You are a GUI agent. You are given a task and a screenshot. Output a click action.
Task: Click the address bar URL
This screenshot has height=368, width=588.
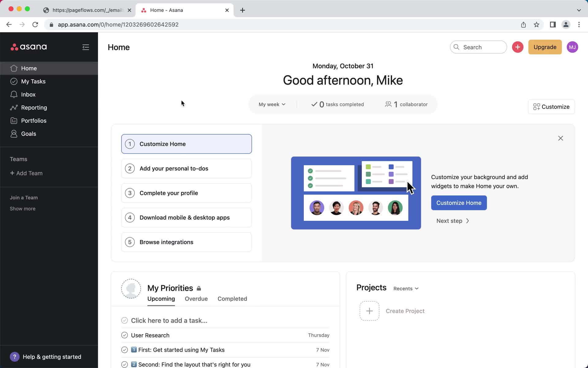(x=118, y=25)
